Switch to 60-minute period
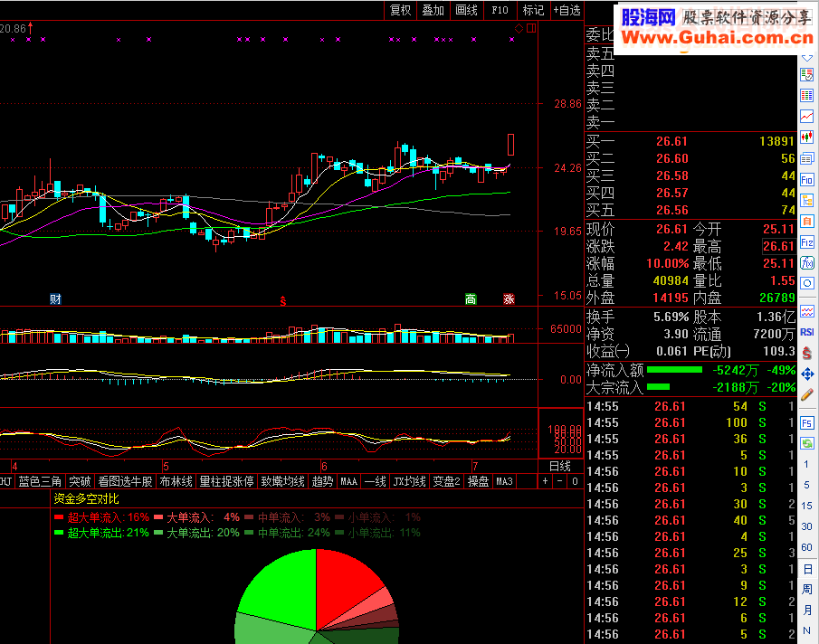This screenshot has width=819, height=644. (x=806, y=547)
